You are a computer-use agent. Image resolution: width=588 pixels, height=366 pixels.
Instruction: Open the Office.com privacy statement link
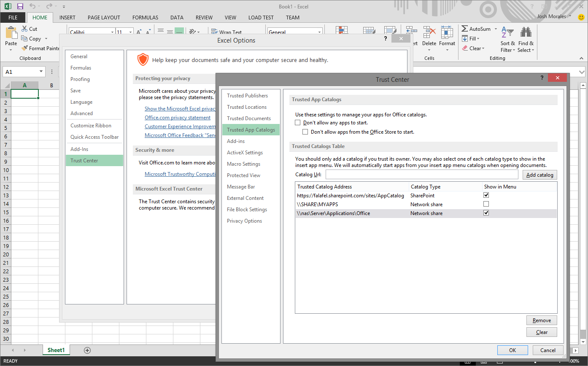pos(177,117)
